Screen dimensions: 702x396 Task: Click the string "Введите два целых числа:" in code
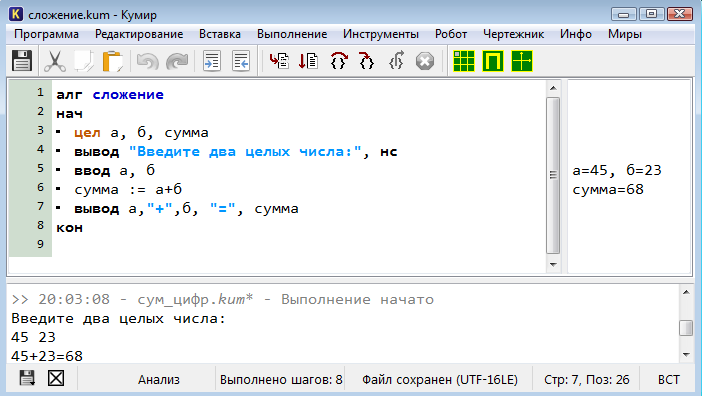[x=245, y=152]
